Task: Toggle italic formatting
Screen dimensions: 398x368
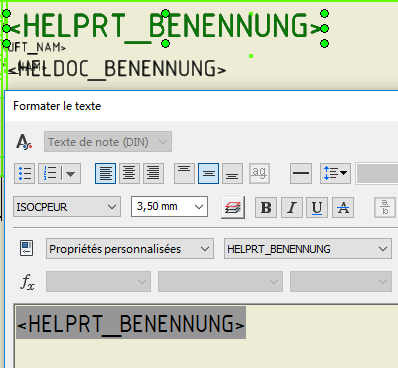Action: [292, 208]
